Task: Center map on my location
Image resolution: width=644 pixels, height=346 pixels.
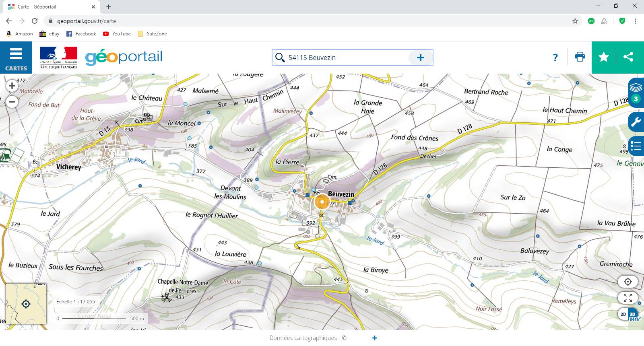Action: (x=628, y=282)
